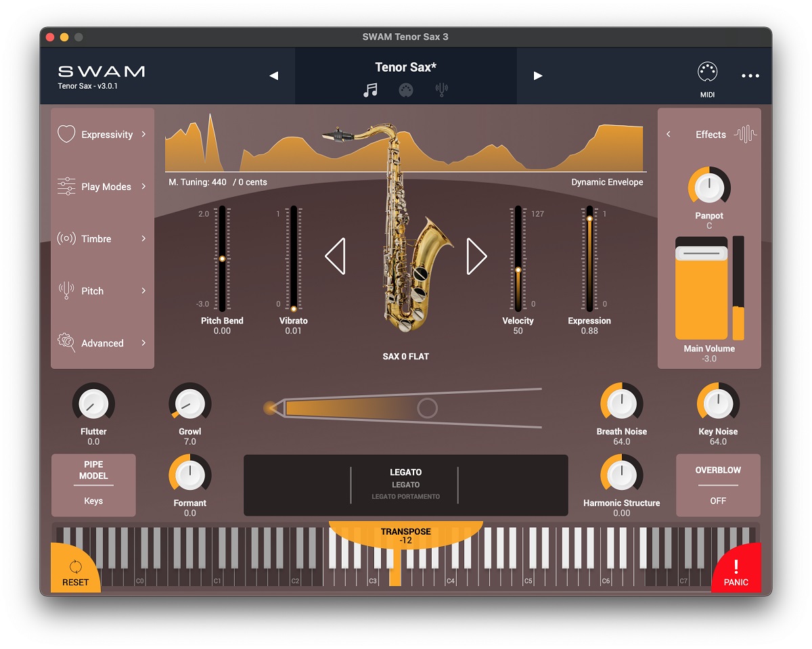Select LEGATO PORTAMENTO in mode list

coord(406,497)
